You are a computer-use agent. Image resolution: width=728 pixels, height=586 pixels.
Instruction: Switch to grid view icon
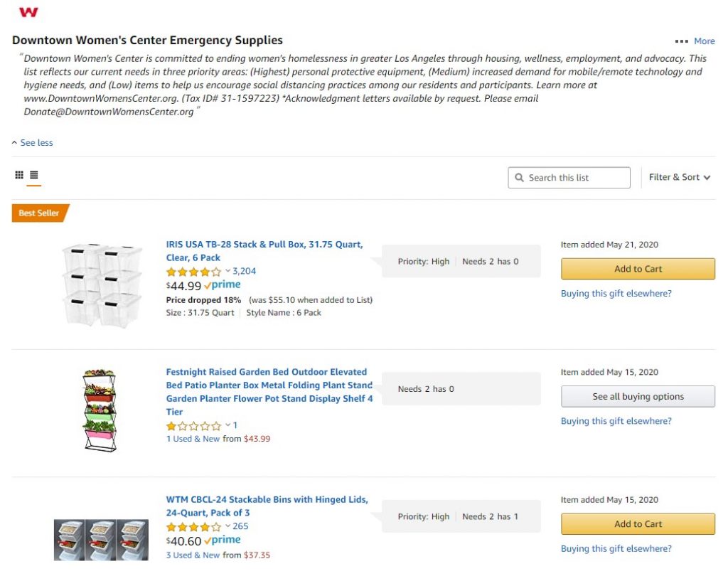19,175
